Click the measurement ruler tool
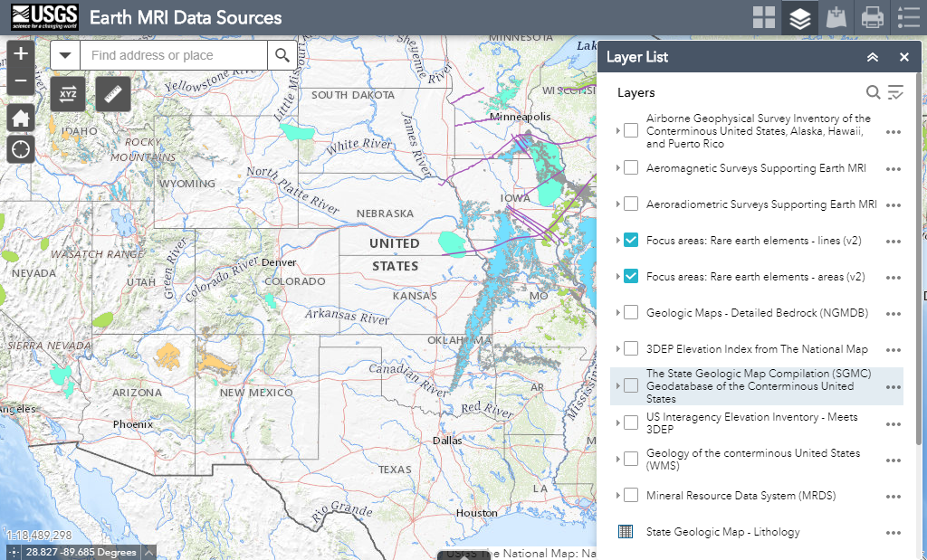 tap(113, 93)
